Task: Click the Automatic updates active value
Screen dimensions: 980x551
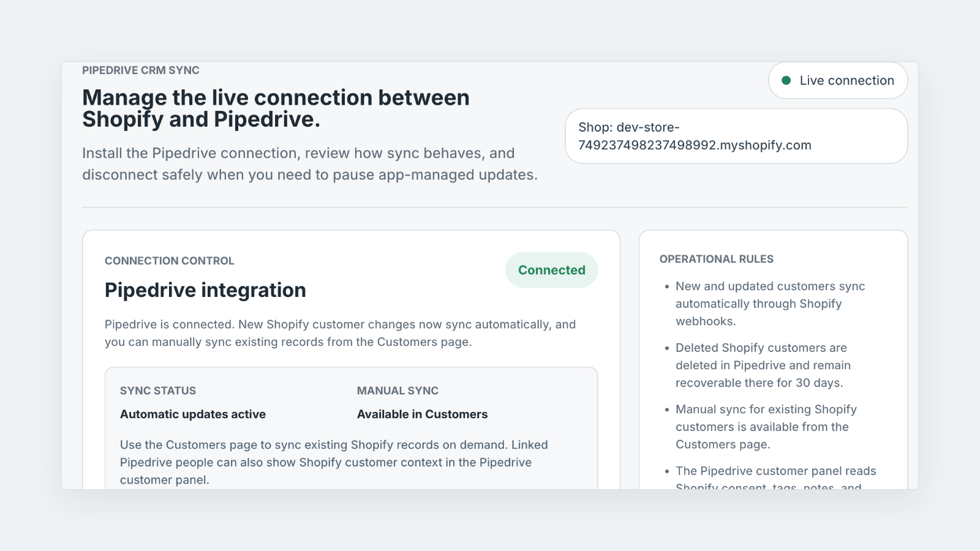Action: [193, 414]
